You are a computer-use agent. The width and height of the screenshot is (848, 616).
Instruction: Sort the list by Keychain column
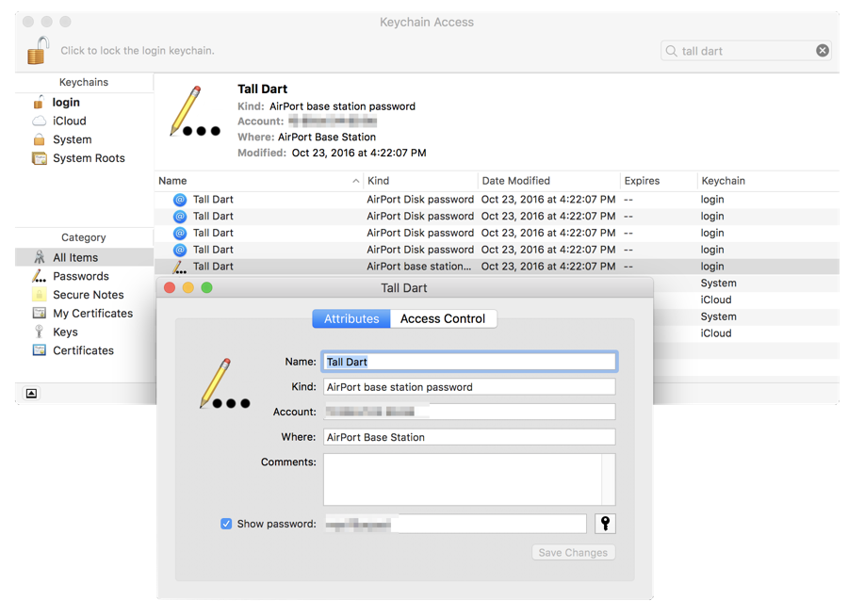[x=768, y=181]
